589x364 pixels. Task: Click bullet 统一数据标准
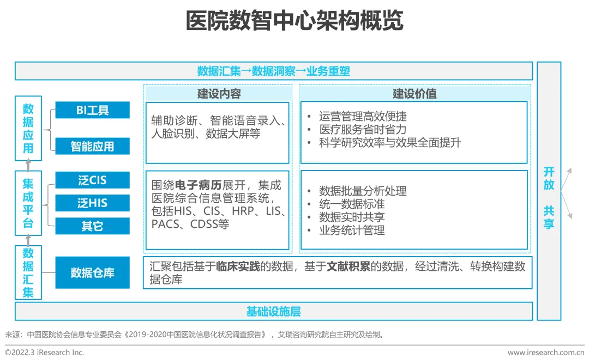tap(352, 204)
